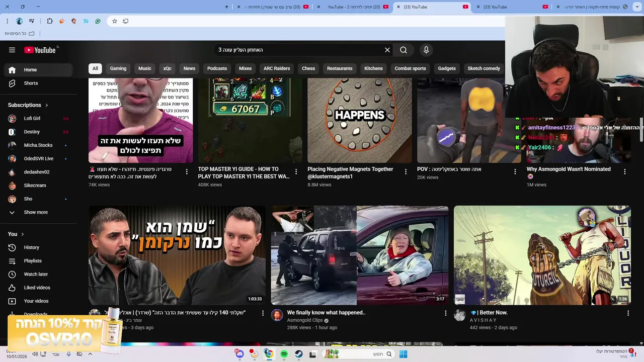The image size is (644, 362).
Task: Click the Grammarly extension icon
Action: click(98, 21)
